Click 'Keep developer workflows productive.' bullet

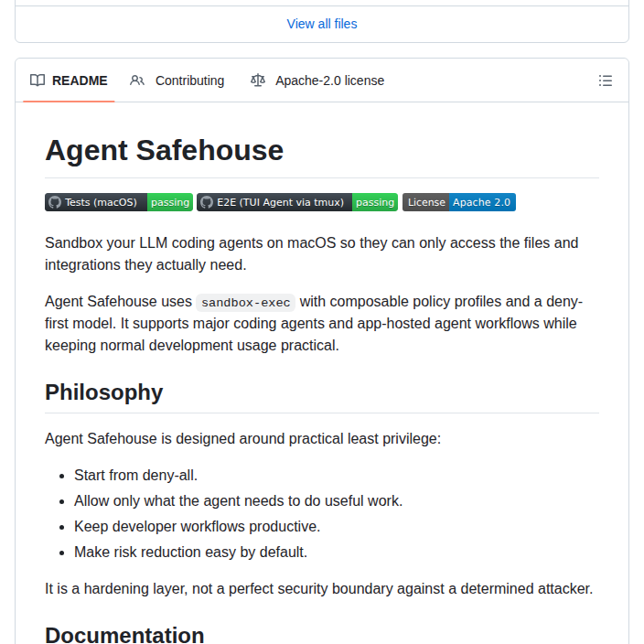[198, 527]
